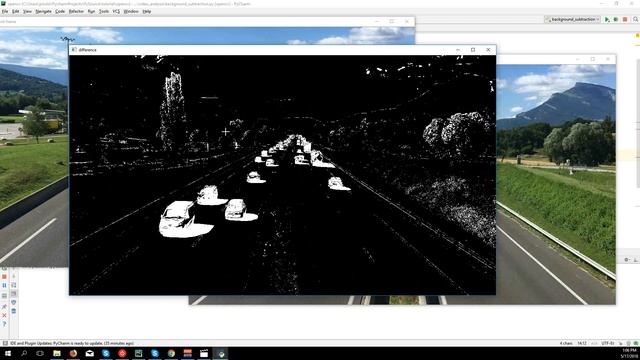Click the green Run button in PyCharm toolbar

click(607, 19)
